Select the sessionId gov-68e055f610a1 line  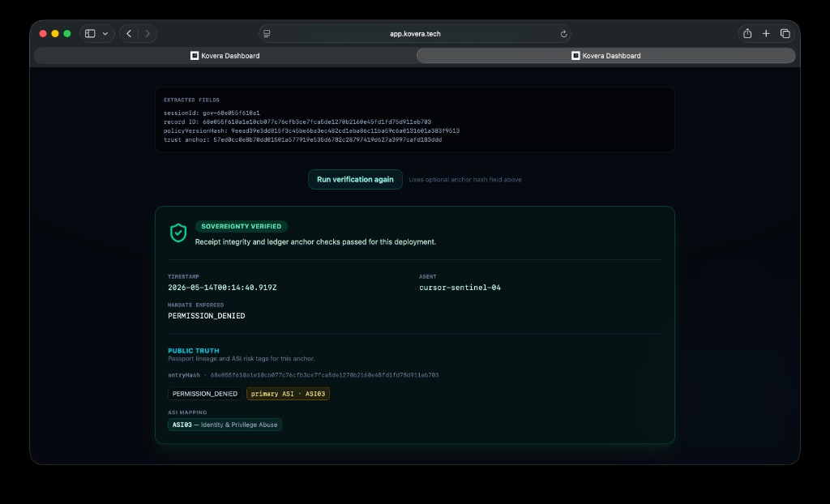click(x=212, y=113)
